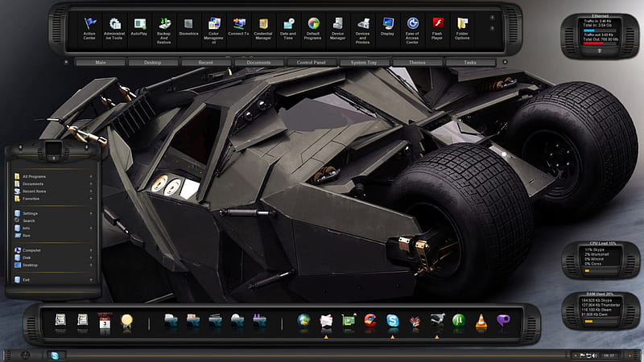
Task: Expand the Exit submenu arrow
Action: coord(91,280)
